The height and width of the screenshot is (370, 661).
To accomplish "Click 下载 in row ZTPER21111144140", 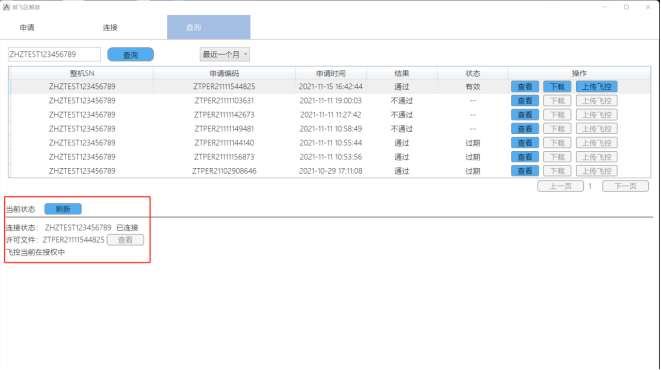I will click(x=557, y=143).
